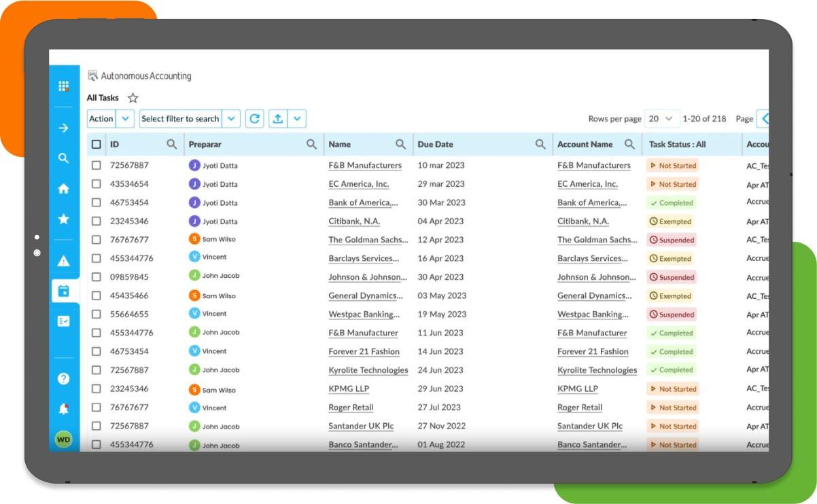This screenshot has width=817, height=504.
Task: Open the F&B Manufacturers task link
Action: coord(364,165)
